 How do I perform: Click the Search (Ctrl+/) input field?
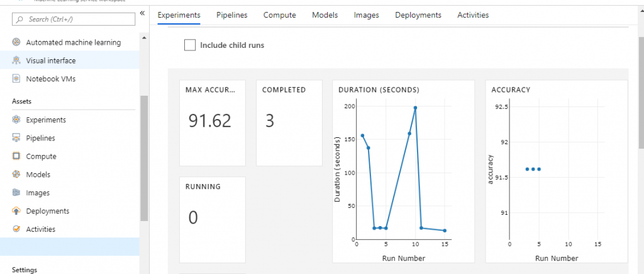pos(74,20)
